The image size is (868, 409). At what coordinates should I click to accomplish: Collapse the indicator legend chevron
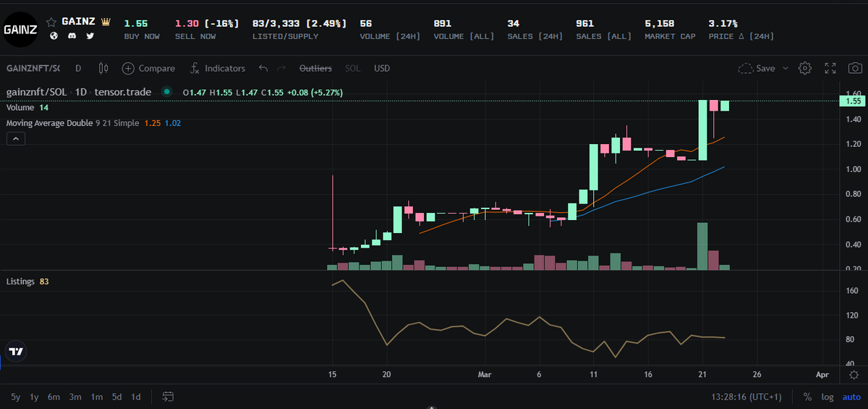[x=16, y=138]
